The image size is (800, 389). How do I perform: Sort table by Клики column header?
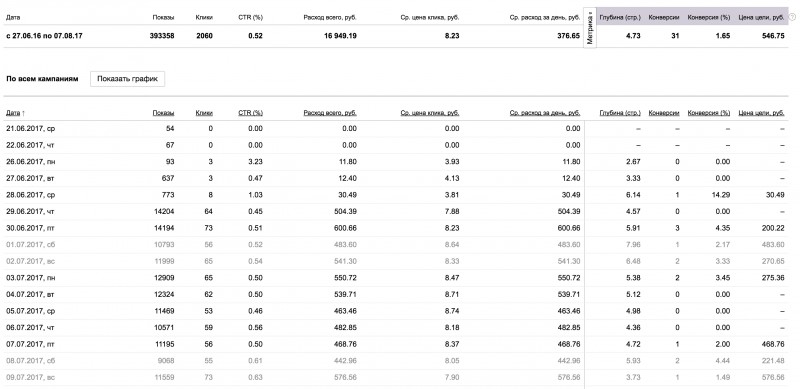(204, 113)
